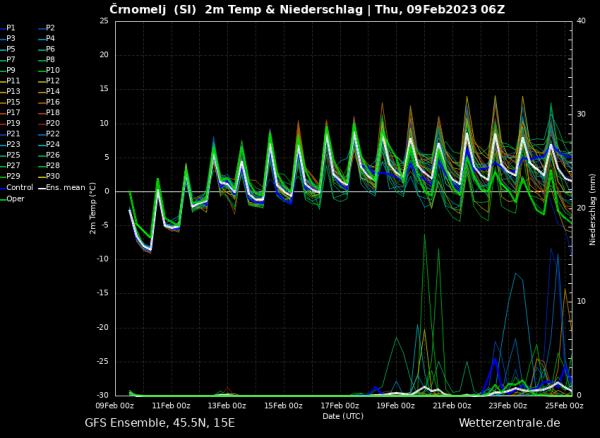The image size is (600, 438).
Task: Click the 30 precipitation axis value
Action: pos(581,115)
